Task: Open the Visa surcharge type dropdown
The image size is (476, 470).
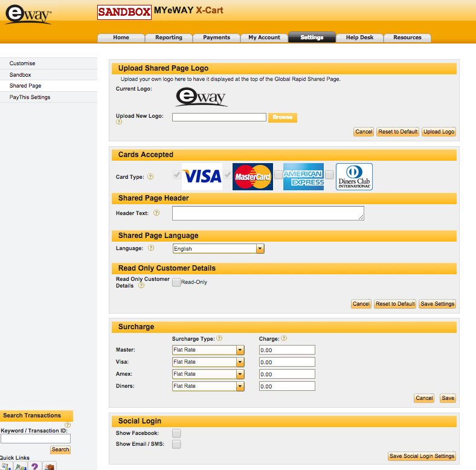Action: coord(208,362)
